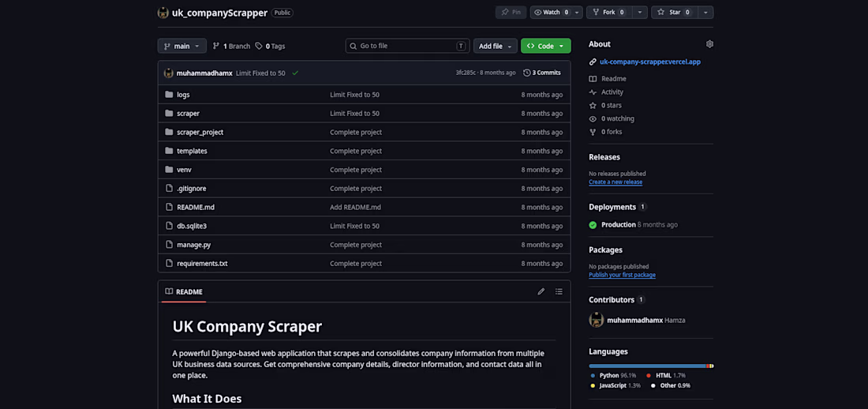Select the README tab
The height and width of the screenshot is (409, 868).
click(x=184, y=291)
